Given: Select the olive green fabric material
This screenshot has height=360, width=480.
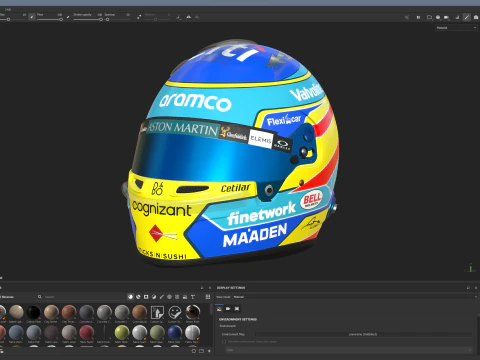Looking at the screenshot, I should (157, 332).
